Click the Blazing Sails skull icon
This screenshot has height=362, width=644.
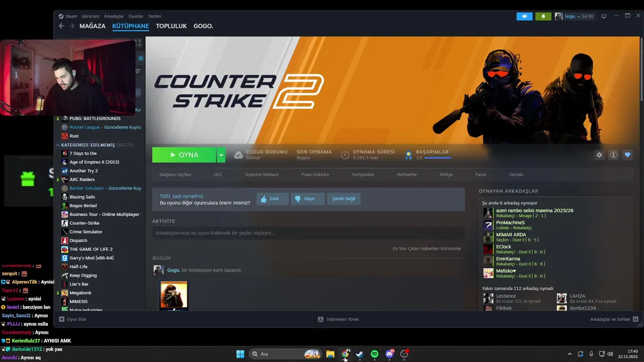[x=64, y=197]
